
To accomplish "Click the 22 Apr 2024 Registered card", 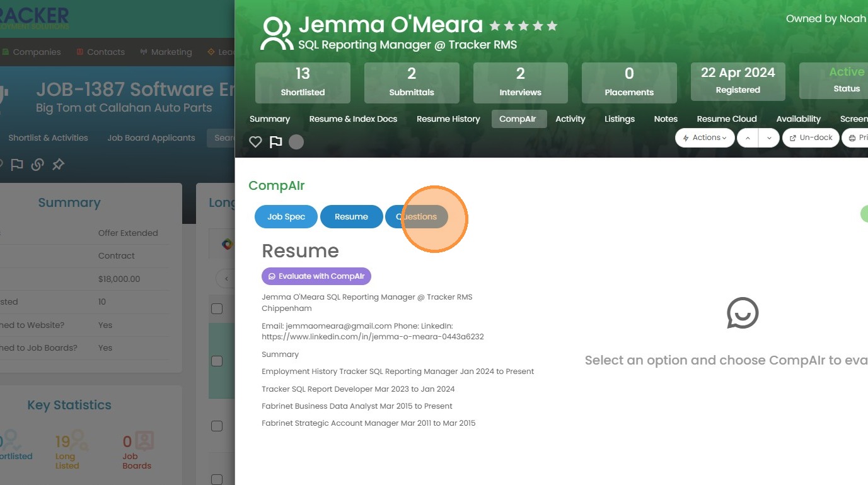I will pos(738,81).
